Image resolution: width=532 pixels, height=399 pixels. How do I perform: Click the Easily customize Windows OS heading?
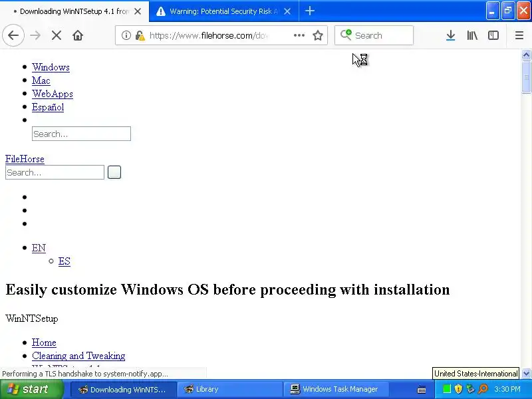pyautogui.click(x=227, y=289)
